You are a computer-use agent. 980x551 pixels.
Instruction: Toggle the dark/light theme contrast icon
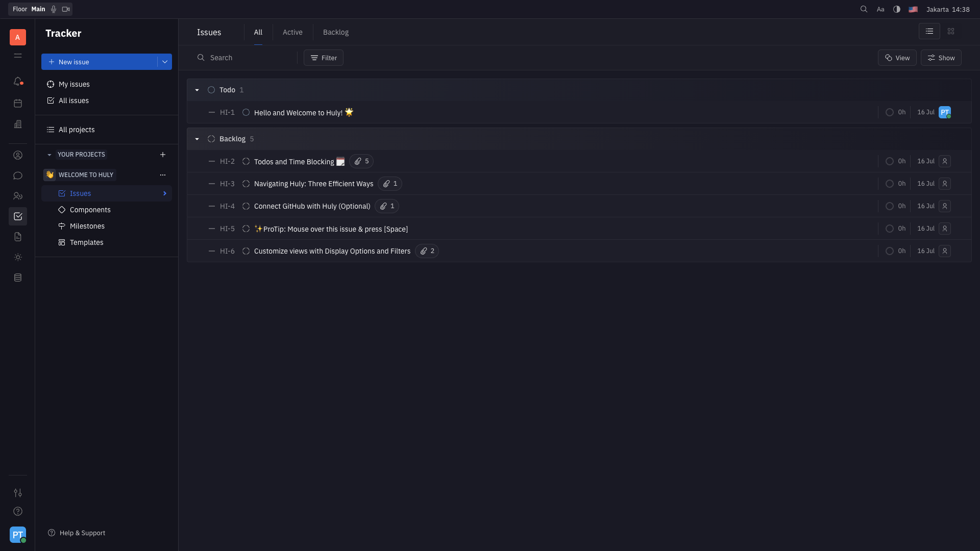pyautogui.click(x=897, y=9)
